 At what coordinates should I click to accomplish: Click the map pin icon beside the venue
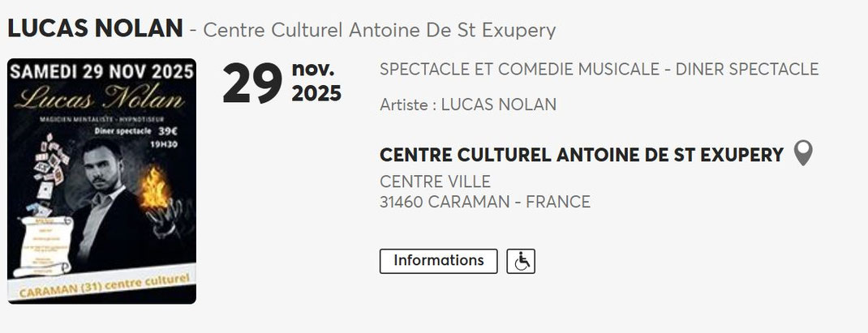coord(802,153)
